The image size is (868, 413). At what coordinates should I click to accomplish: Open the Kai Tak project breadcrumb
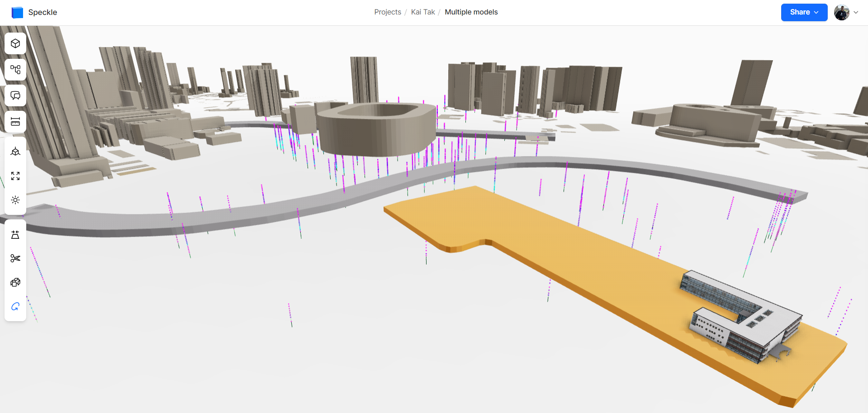[x=422, y=12]
